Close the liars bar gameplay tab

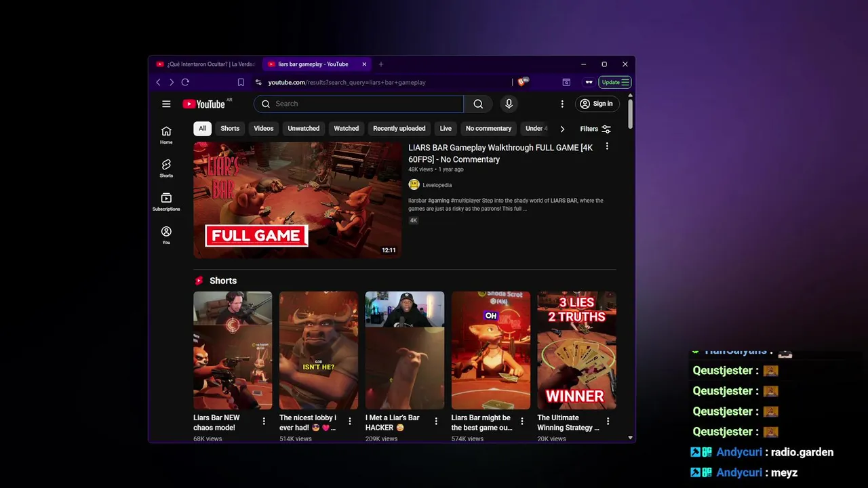364,64
